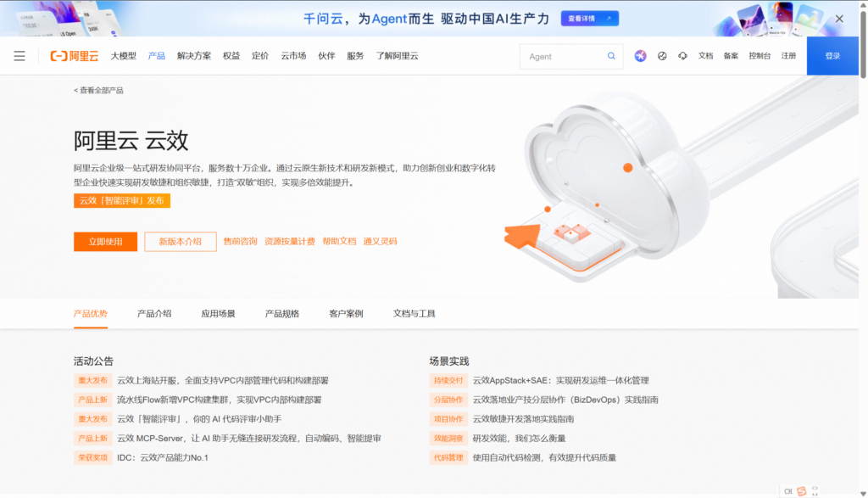Click the scrollbar down arrow
Image resolution: width=868 pixels, height=498 pixels.
click(x=863, y=494)
